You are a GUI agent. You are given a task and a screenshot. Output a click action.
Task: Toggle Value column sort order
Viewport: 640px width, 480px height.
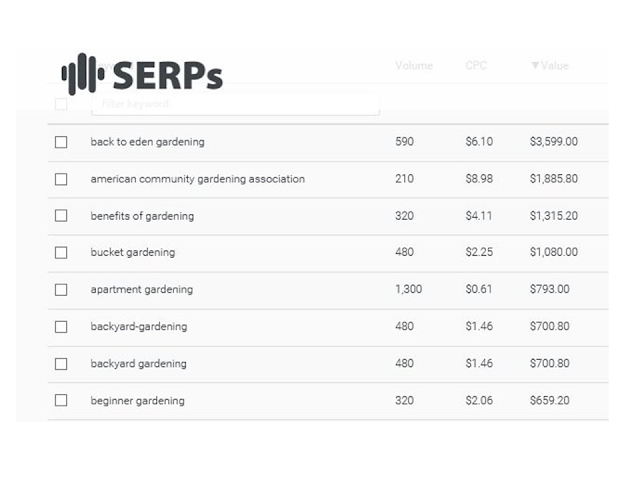(x=554, y=66)
